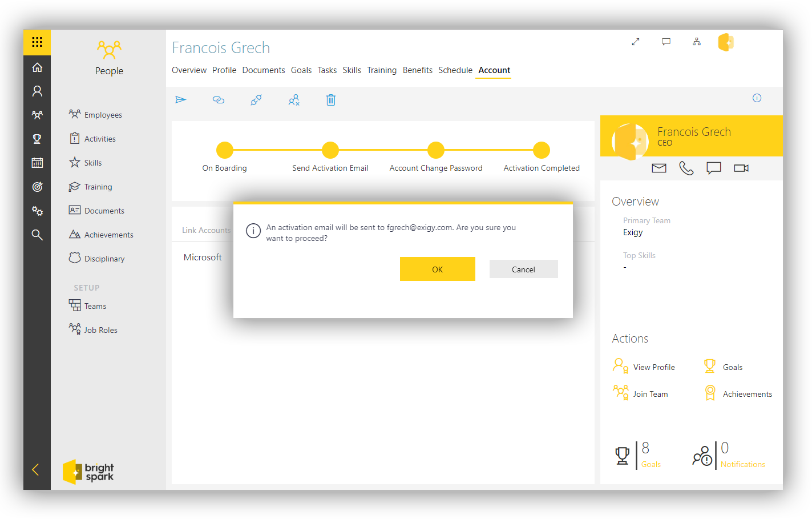
Task: Open the target goals sidebar icon
Action: [x=37, y=187]
